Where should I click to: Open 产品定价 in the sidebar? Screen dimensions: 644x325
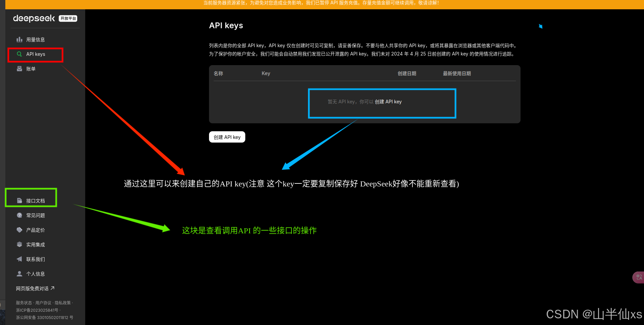tap(35, 230)
